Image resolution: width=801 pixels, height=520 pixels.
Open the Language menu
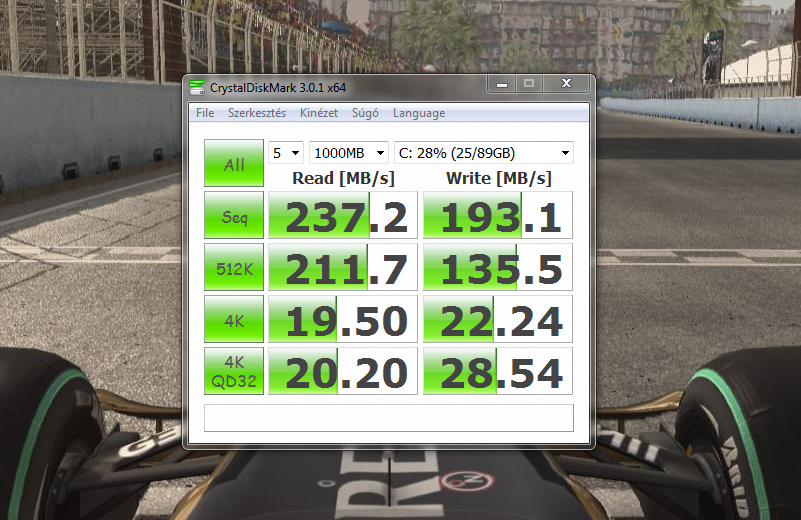(419, 113)
